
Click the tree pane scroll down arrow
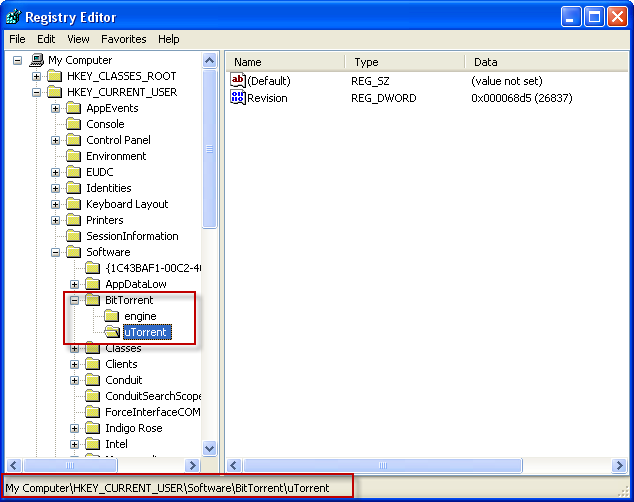209,448
